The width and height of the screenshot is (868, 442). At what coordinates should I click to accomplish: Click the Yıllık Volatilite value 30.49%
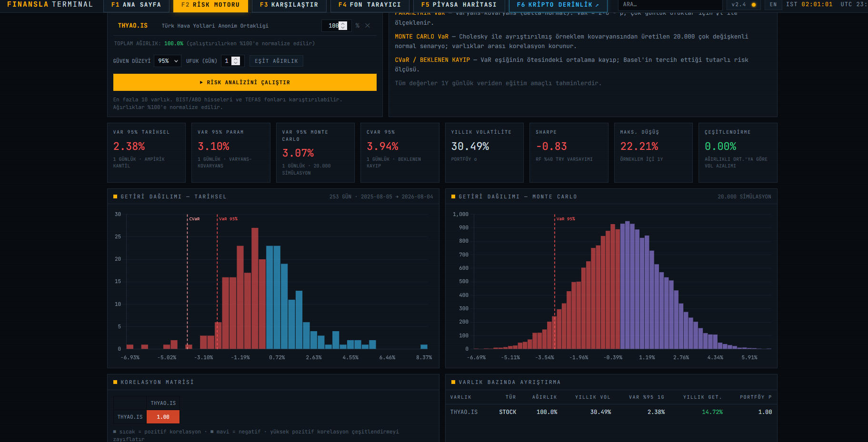470,147
